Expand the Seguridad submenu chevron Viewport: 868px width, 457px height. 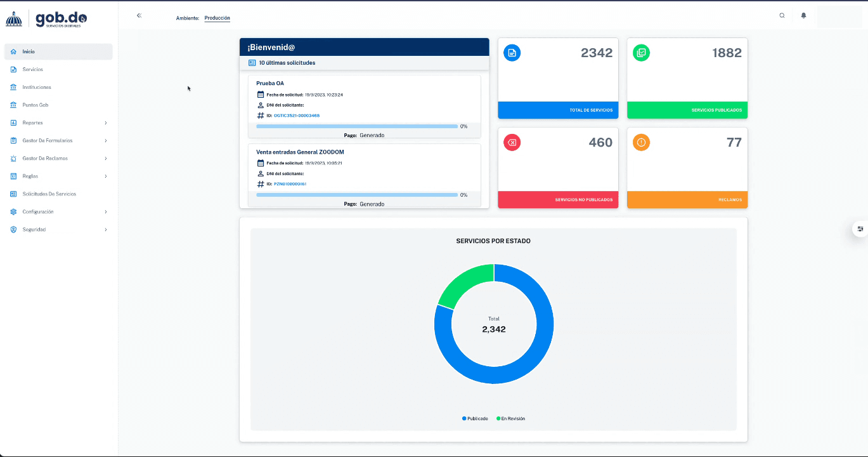106,229
